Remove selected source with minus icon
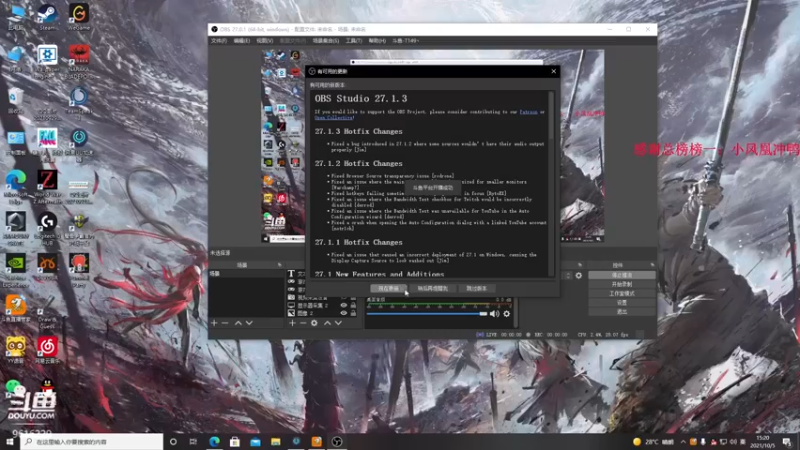 click(303, 323)
